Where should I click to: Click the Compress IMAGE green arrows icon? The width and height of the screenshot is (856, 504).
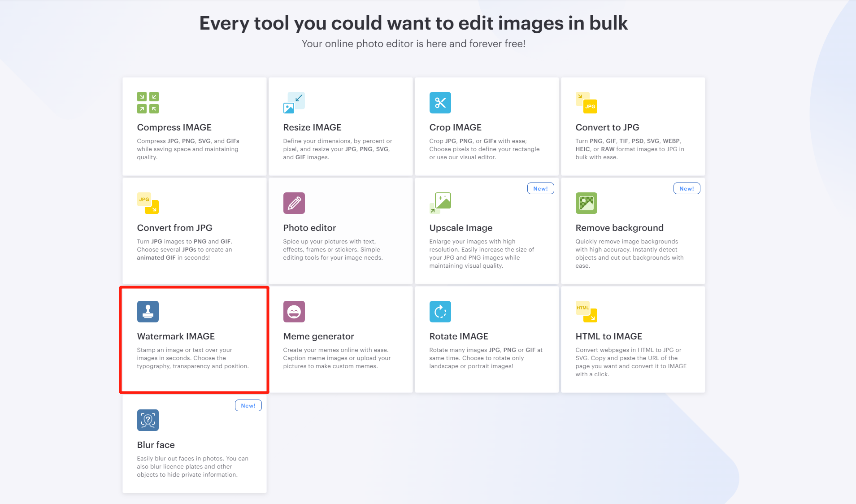148,103
